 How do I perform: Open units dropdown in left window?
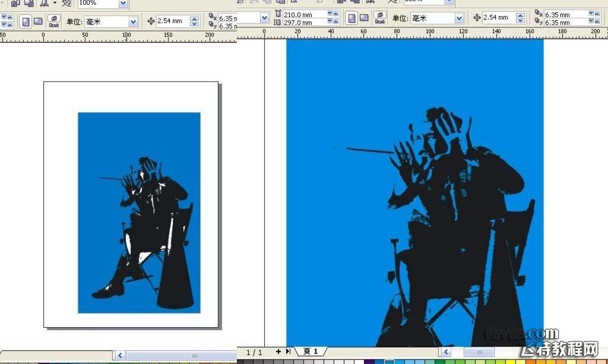pyautogui.click(x=134, y=22)
